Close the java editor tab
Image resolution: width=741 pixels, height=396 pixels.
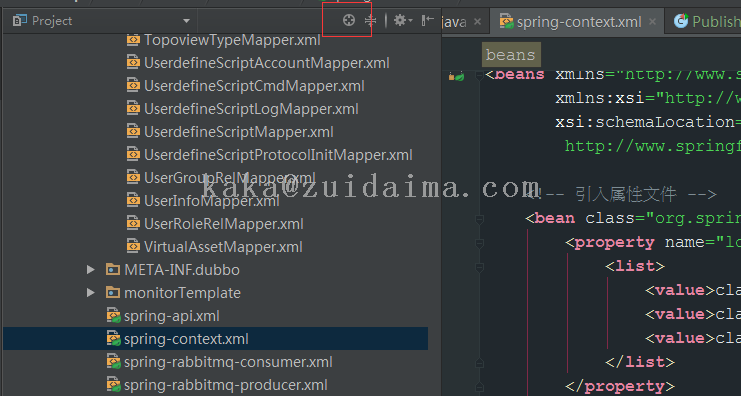[477, 21]
